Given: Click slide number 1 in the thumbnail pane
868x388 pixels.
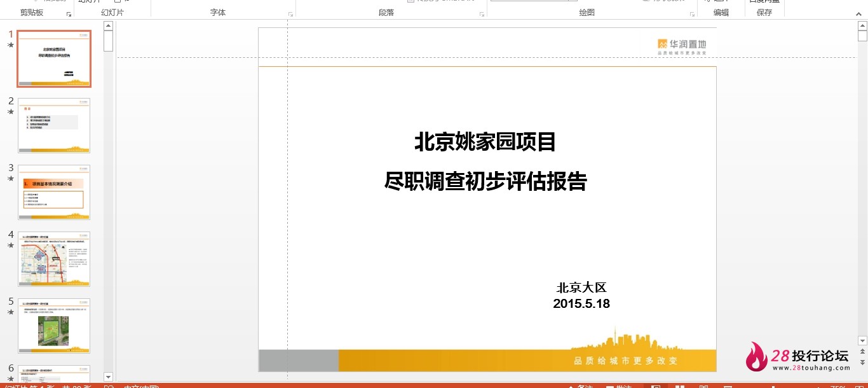Looking at the screenshot, I should tap(10, 34).
